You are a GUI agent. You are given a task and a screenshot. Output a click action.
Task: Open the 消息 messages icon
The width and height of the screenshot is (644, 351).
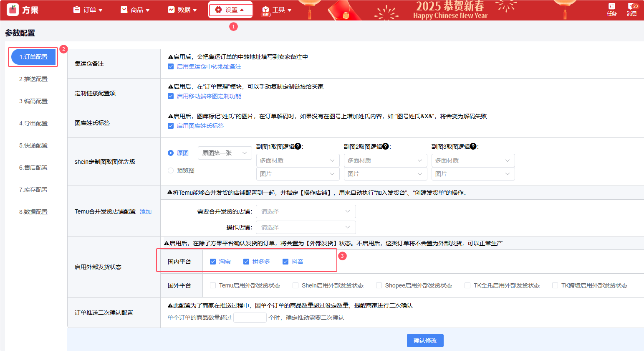[631, 9]
